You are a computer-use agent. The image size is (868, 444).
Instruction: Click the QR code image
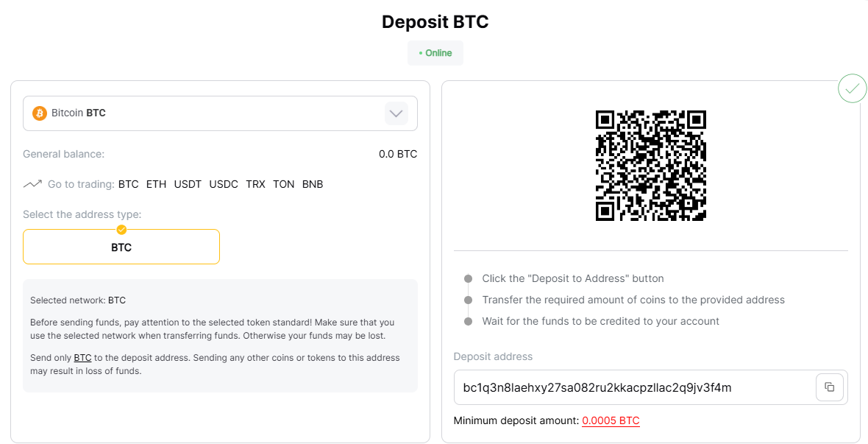(650, 165)
